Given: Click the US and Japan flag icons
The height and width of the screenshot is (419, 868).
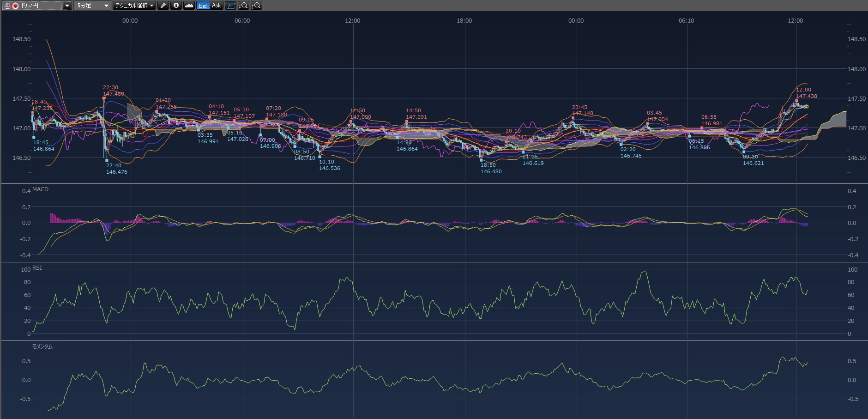Looking at the screenshot, I should click(11, 6).
